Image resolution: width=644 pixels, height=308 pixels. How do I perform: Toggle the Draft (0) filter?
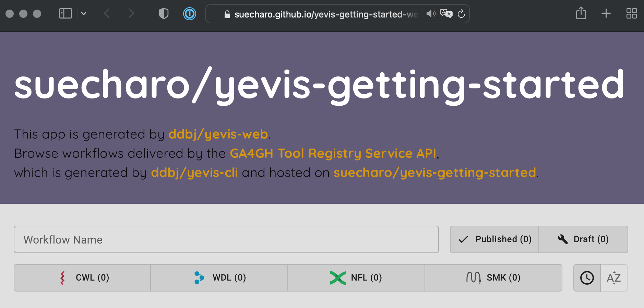[x=583, y=239]
